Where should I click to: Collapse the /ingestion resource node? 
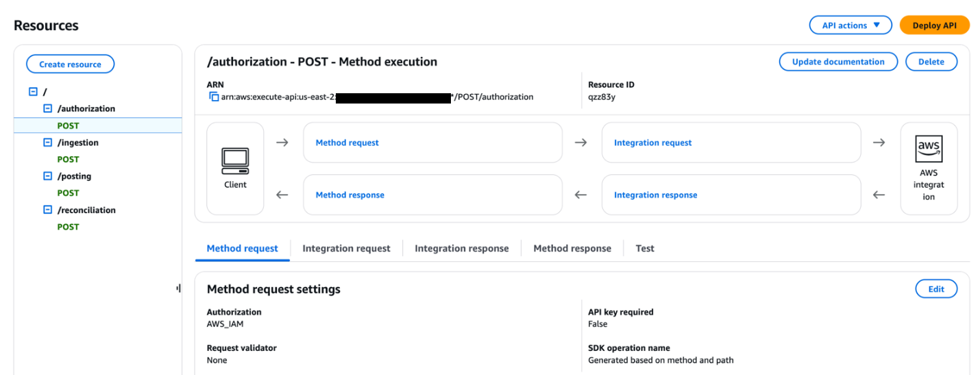click(x=48, y=143)
